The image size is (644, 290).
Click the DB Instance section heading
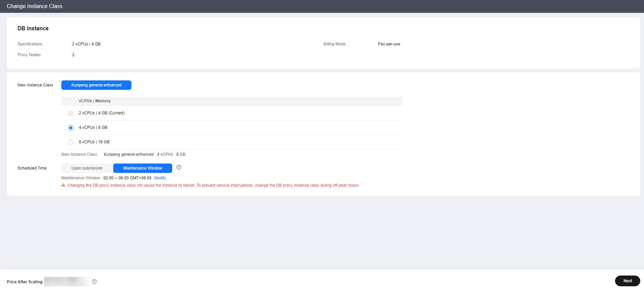point(33,29)
